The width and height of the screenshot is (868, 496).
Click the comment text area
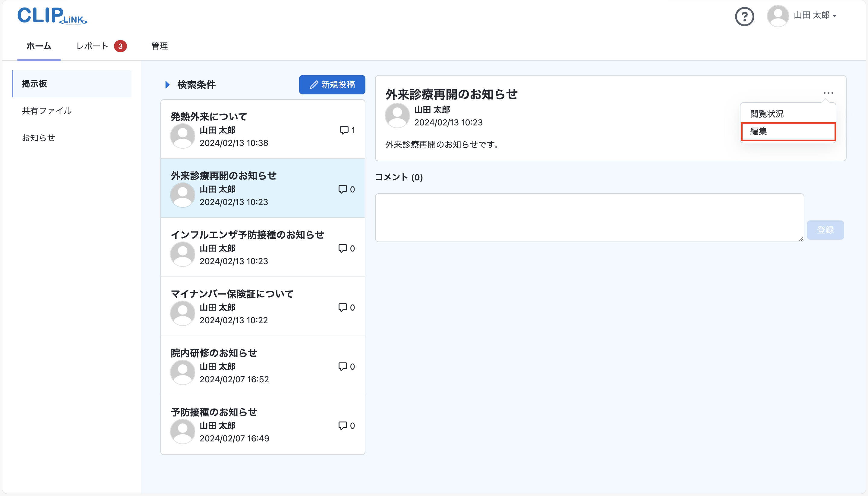[589, 218]
